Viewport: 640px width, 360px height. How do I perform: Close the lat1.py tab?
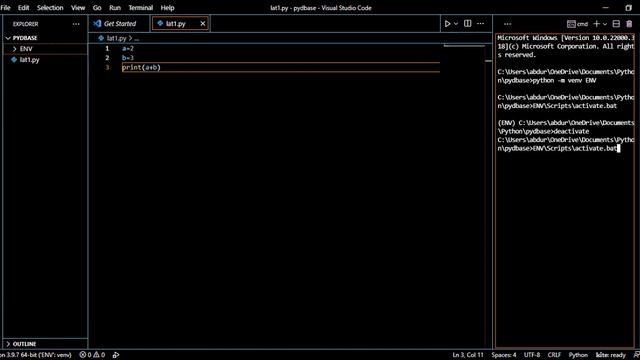coord(202,24)
